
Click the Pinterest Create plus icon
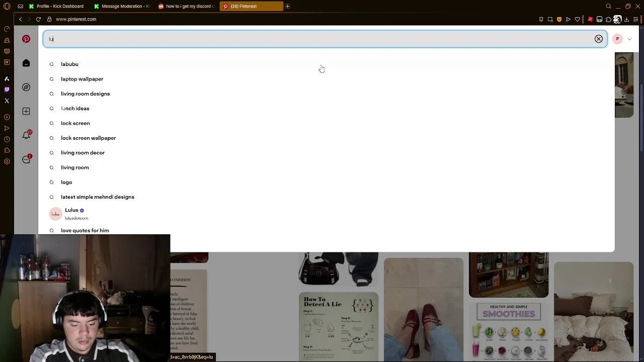[x=26, y=111]
